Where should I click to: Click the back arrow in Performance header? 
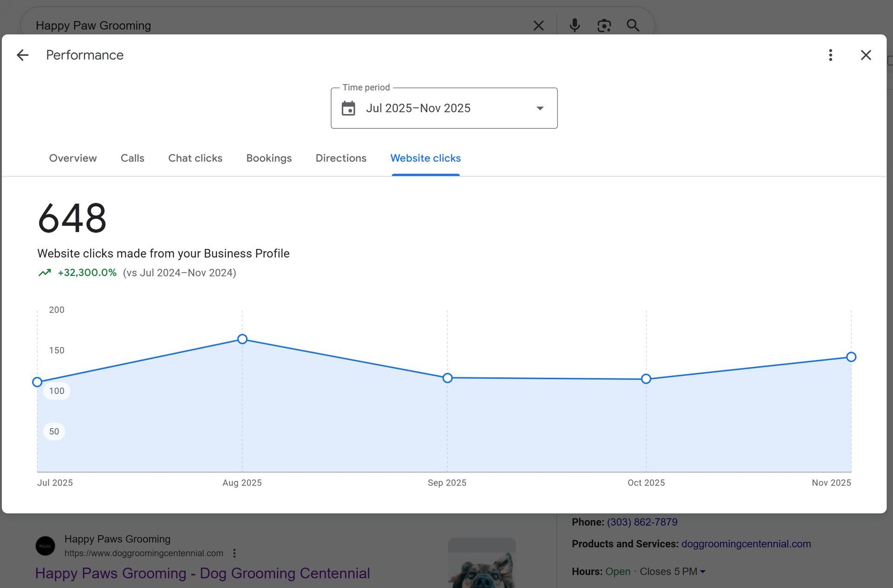coord(22,55)
